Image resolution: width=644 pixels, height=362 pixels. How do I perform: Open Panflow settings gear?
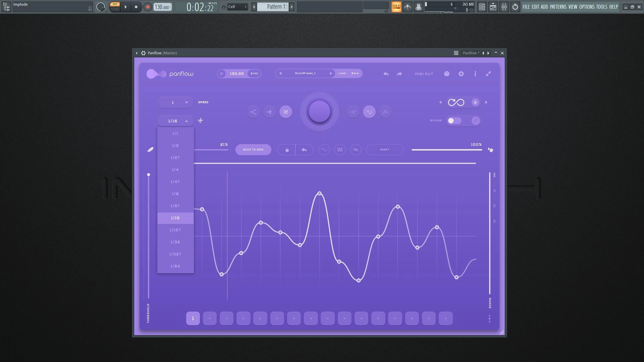(461, 74)
